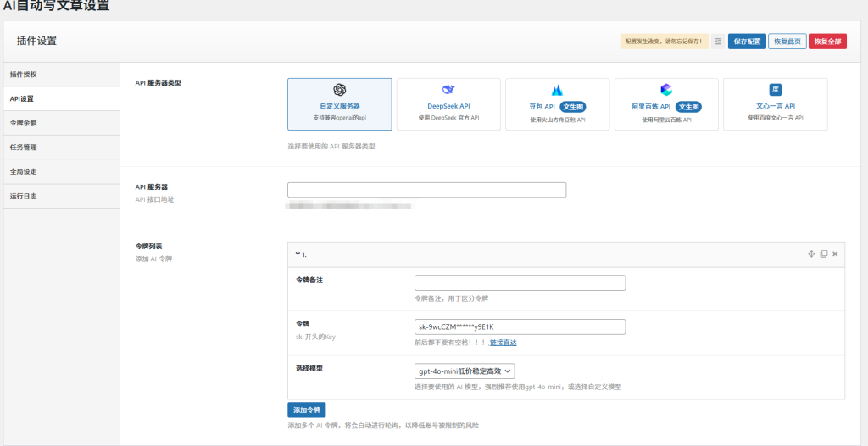The width and height of the screenshot is (868, 446).
Task: Click the Alibaba Bailian logo icon
Action: coord(666,90)
